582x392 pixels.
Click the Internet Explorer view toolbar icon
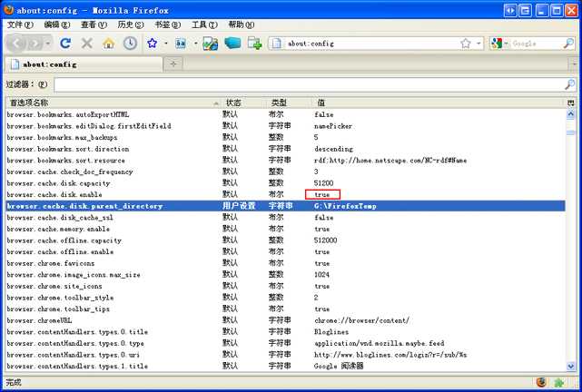click(x=211, y=44)
